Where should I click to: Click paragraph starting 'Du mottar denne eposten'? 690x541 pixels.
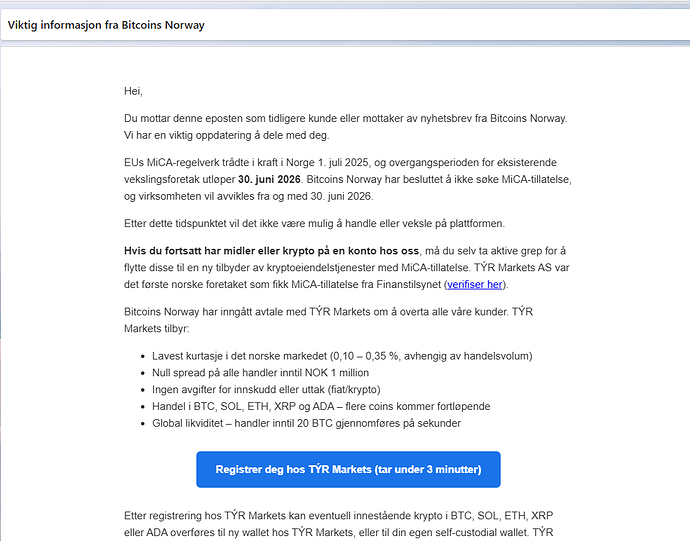coord(346,127)
